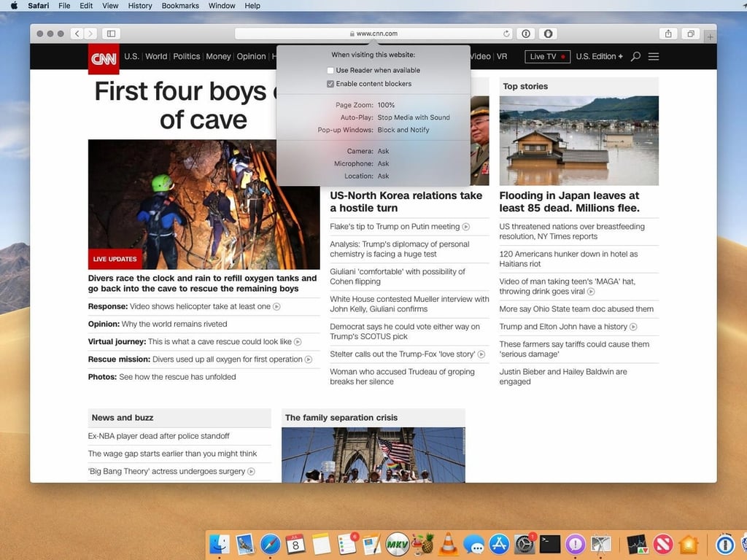Screen dimensions: 747x560
Task: Open the shield extension in Safari toolbar
Action: 549,34
